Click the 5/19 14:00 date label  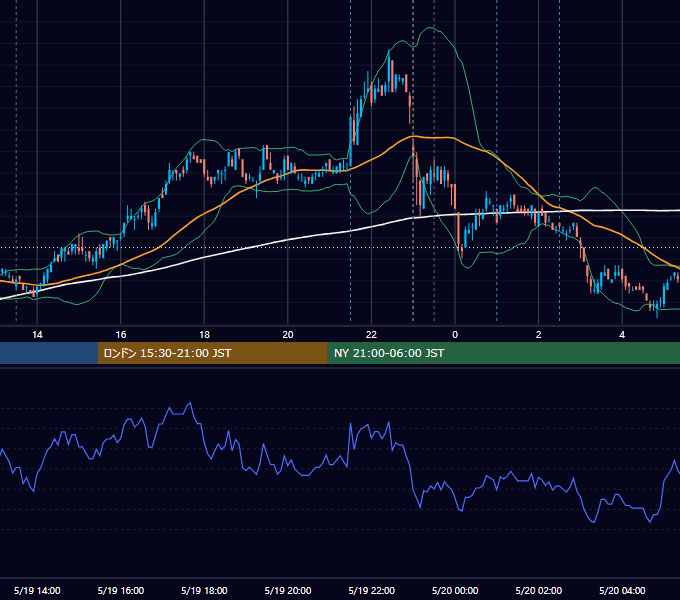(37, 590)
